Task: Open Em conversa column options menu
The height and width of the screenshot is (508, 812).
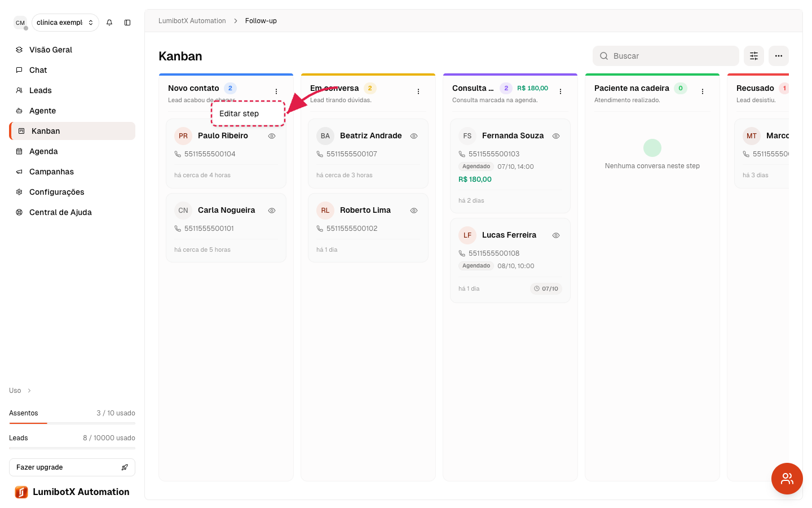Action: coord(418,91)
